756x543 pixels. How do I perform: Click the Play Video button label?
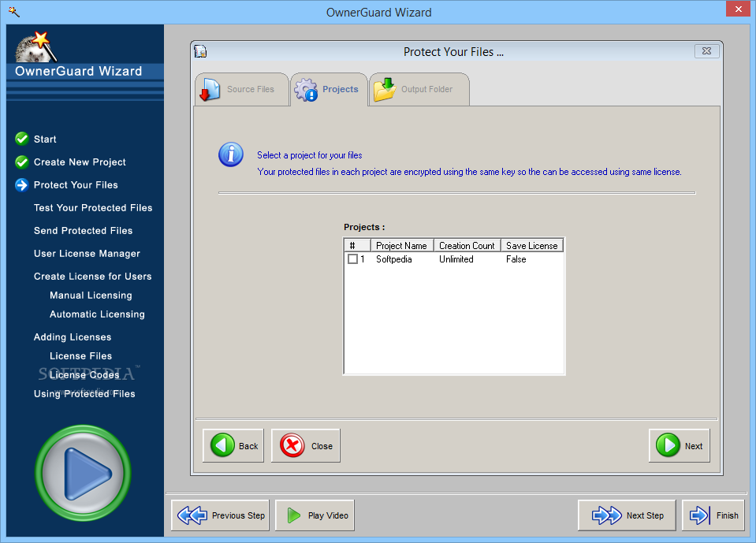(x=328, y=515)
